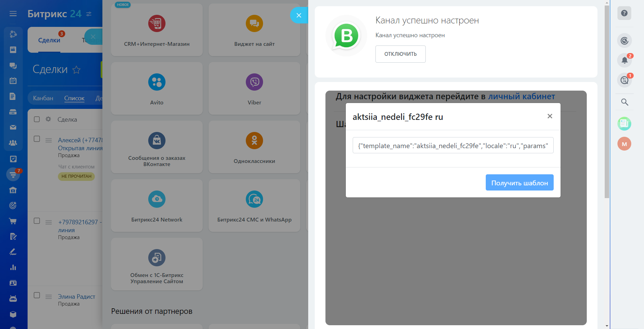Screen dimensions: 644x329
Task: Open the notifications bell icon
Action: 624,60
